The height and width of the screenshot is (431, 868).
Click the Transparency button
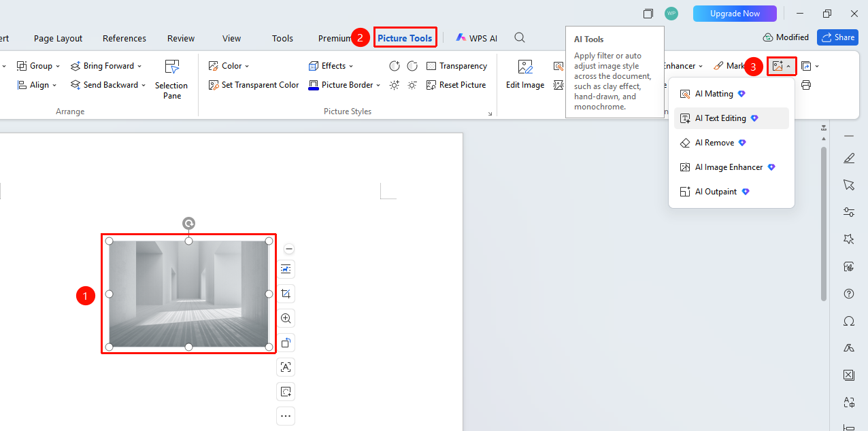[x=456, y=66]
